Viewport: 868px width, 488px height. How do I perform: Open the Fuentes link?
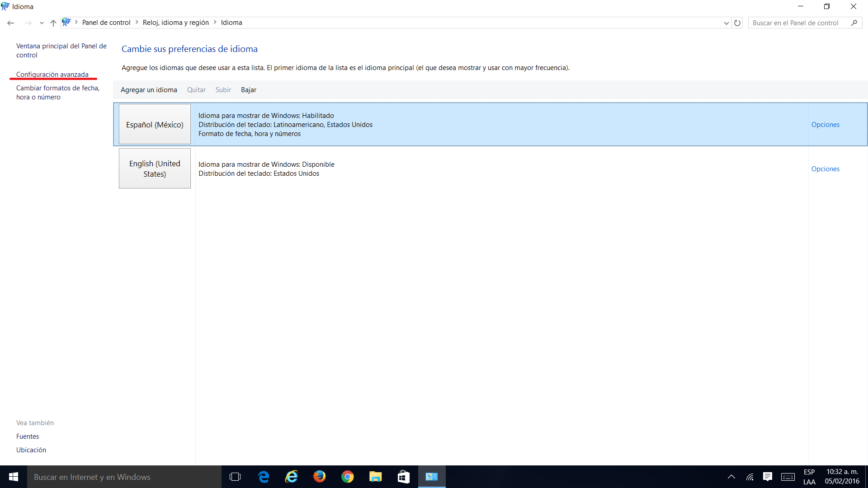coord(28,436)
